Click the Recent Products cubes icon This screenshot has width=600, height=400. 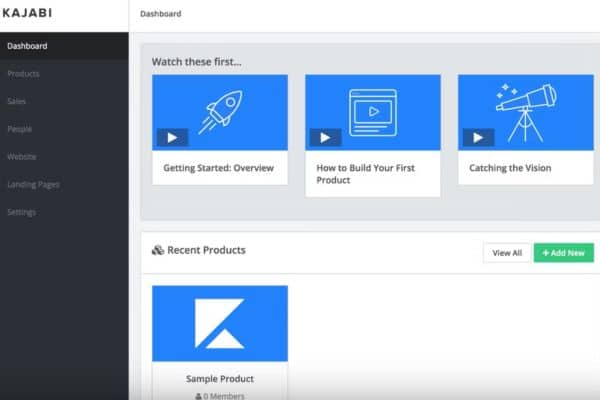point(158,250)
